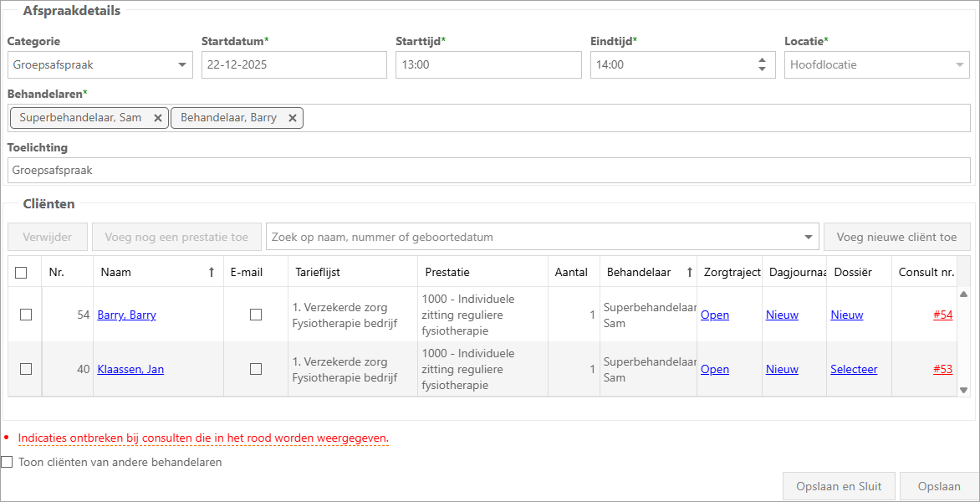The height and width of the screenshot is (502, 980).
Task: Click Voeg nieuwe cliënt toe button
Action: coord(896,237)
